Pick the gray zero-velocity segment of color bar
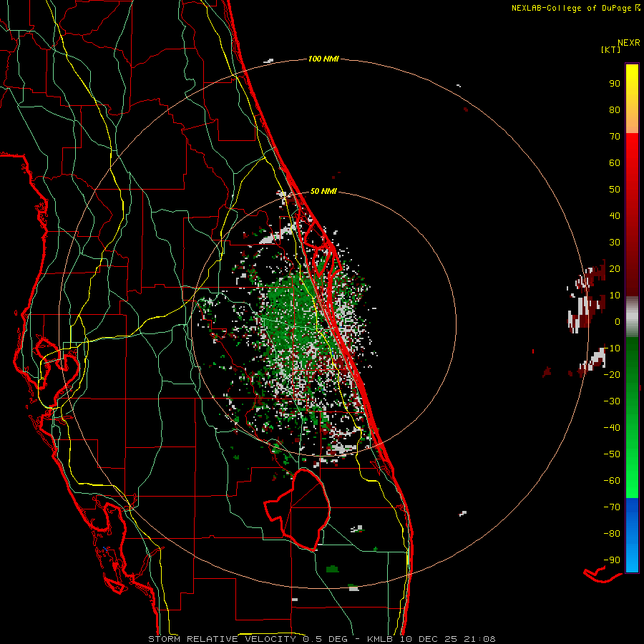This screenshot has height=644, width=644. 632,317
